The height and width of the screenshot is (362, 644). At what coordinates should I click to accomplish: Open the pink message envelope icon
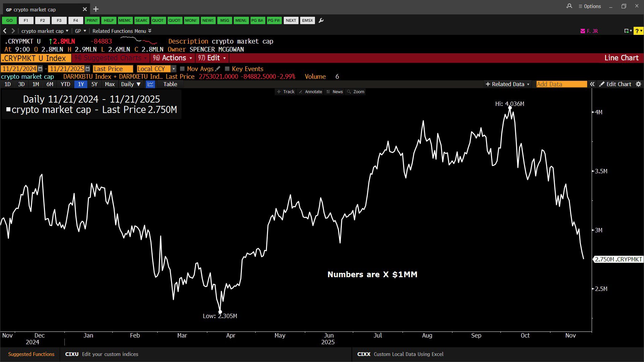coord(583,31)
